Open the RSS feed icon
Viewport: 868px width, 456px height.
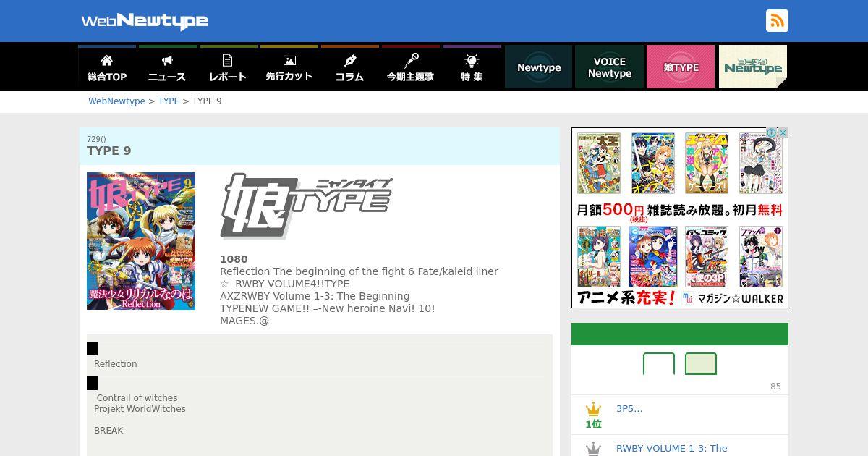tap(777, 21)
